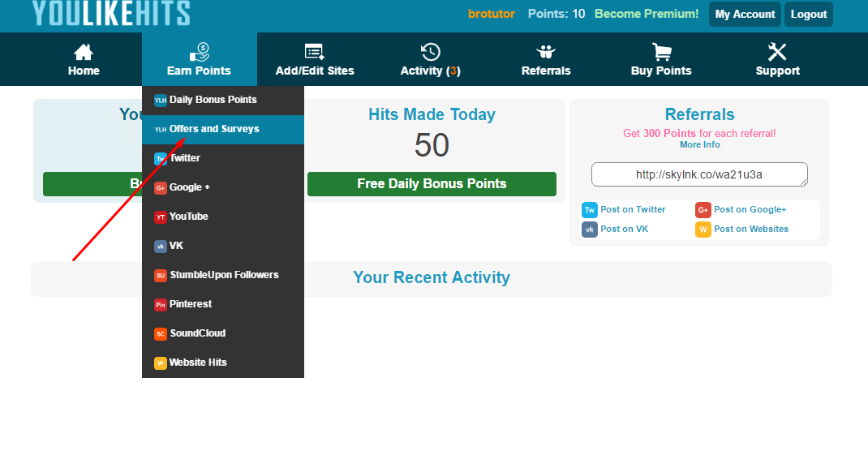Click G+ icon next to Post on Google+
The width and height of the screenshot is (868, 455).
pos(703,210)
